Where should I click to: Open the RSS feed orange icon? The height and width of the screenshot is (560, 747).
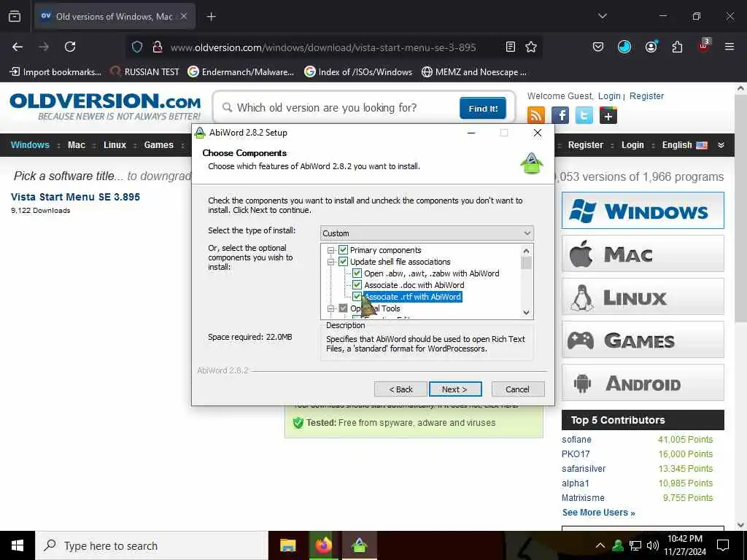(536, 115)
